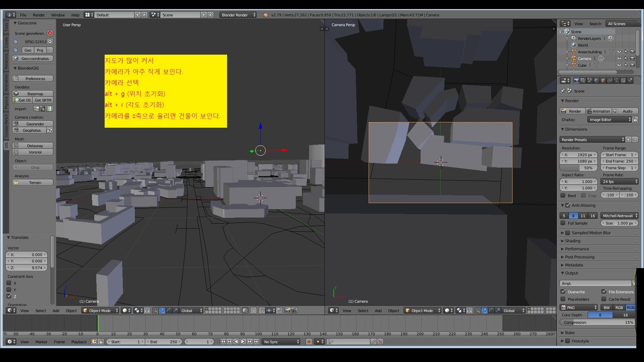Screen dimensions: 644x362
Task: Open the Render Layers properties tab icon
Action: pyautogui.click(x=583, y=80)
